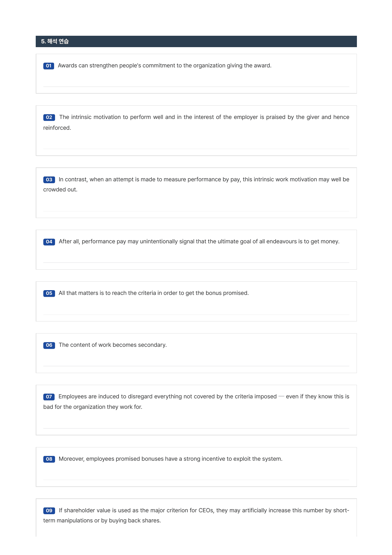Click the sentence 'All that matters is to reach'
Screen dimensions: 392x555
point(154,293)
